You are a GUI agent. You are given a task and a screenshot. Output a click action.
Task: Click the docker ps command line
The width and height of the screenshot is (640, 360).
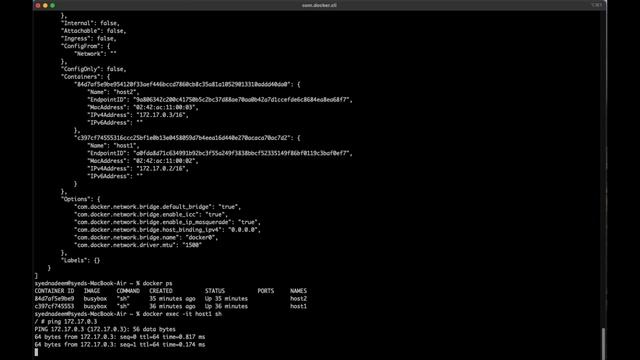point(103,283)
